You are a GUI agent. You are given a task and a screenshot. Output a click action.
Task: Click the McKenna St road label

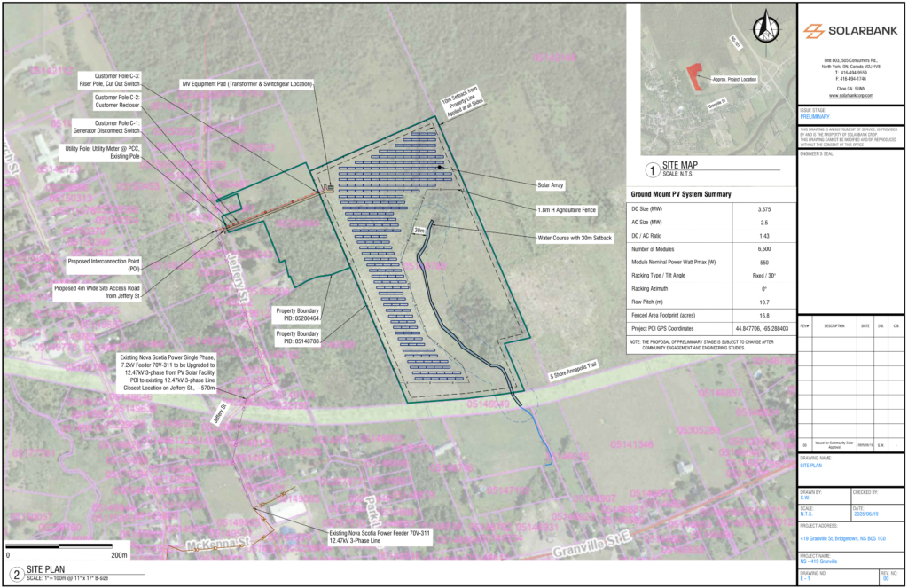218,544
